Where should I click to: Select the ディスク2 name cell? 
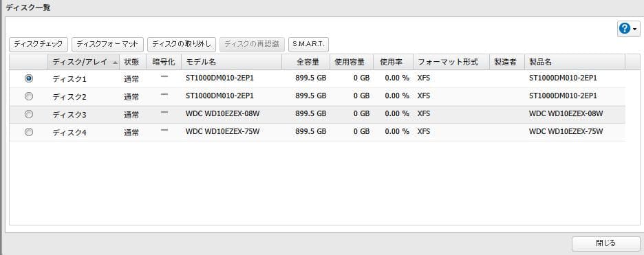tap(69, 97)
